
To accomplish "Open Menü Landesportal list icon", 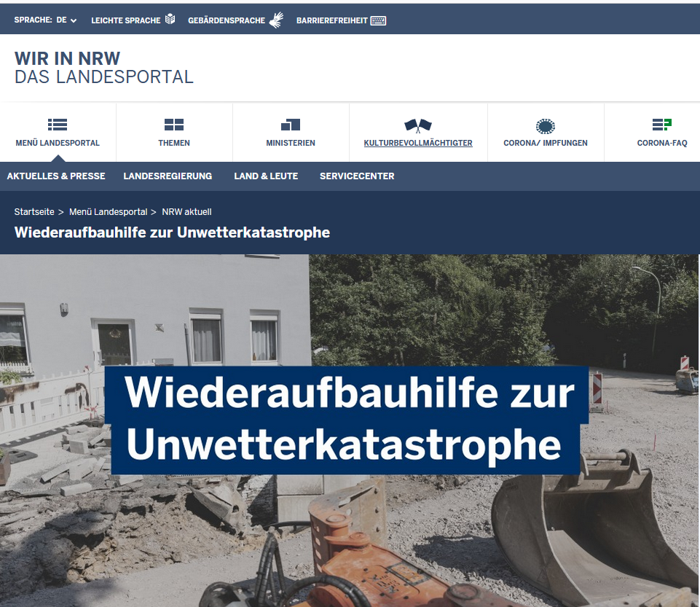I will coord(58,125).
